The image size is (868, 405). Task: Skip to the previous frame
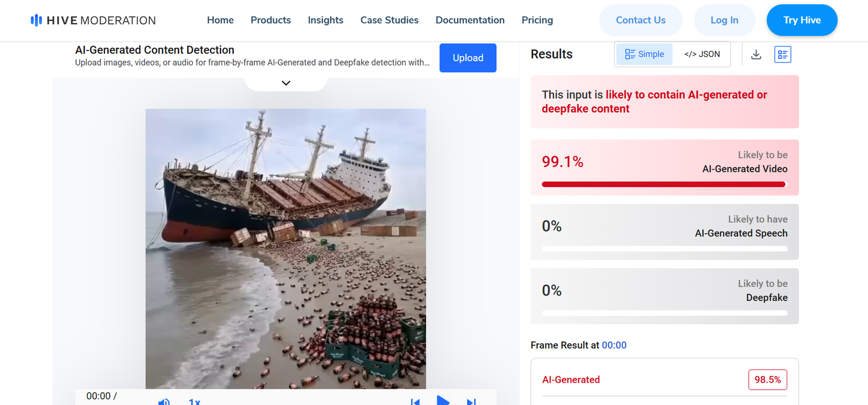[x=415, y=402]
